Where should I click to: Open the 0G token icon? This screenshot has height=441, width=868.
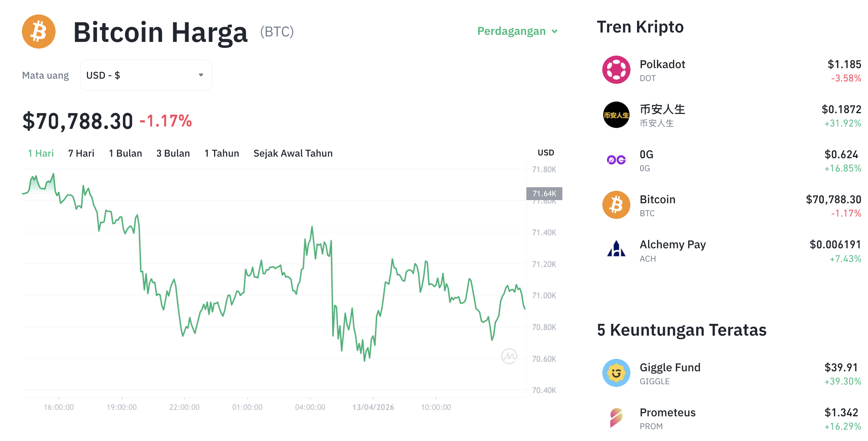[x=616, y=160]
